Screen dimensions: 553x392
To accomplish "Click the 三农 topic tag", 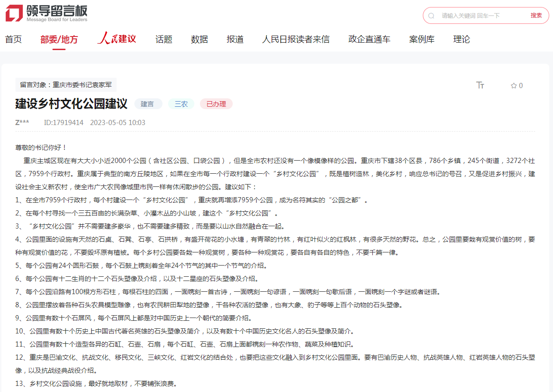I will pos(181,104).
